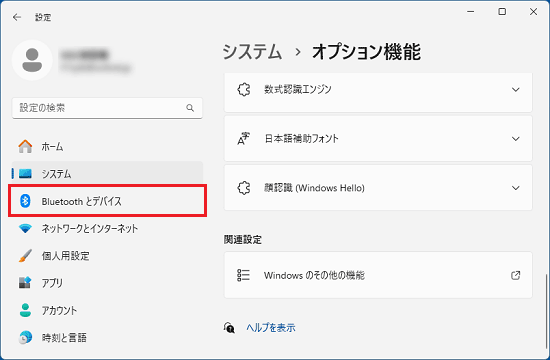Click the external link icon in Windows のその他の機能
550x360 pixels.
point(516,275)
